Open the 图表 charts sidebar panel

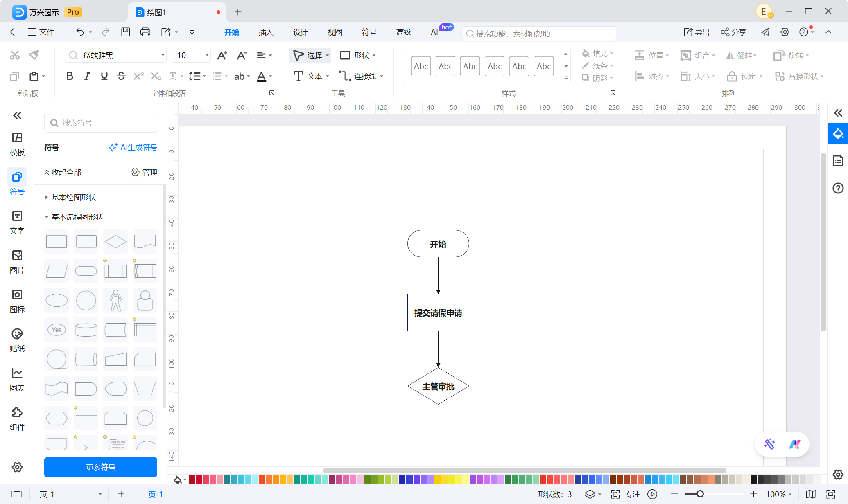pyautogui.click(x=17, y=380)
